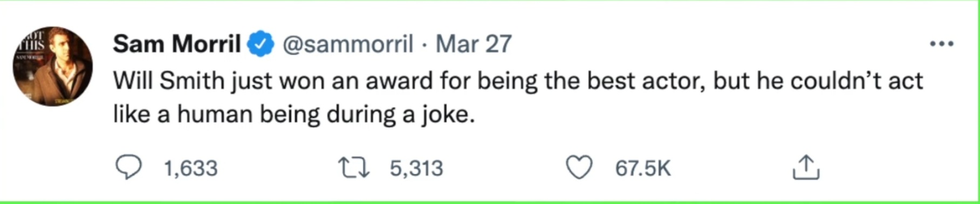Click "Will Smith" at the tweet start
The image size is (980, 204).
tap(169, 81)
